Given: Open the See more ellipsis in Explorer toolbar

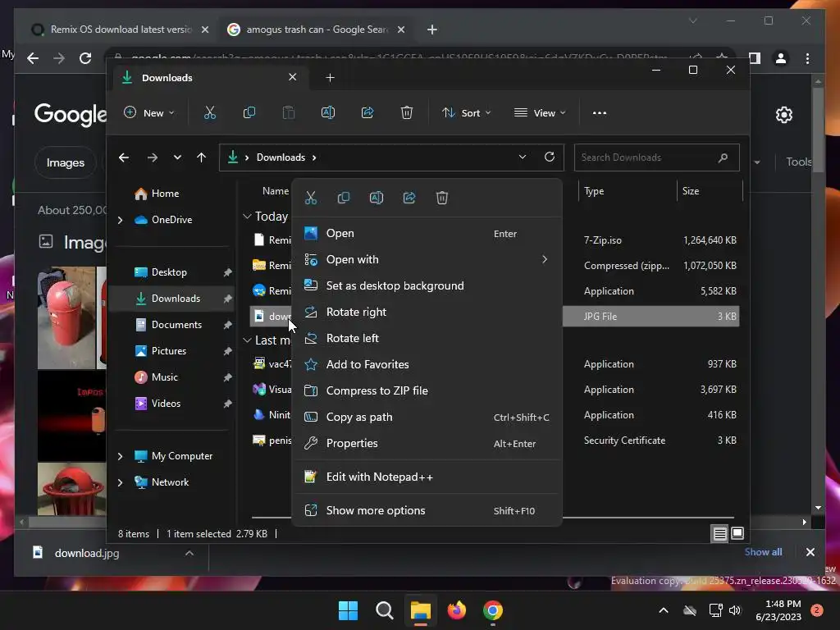Looking at the screenshot, I should (x=600, y=113).
